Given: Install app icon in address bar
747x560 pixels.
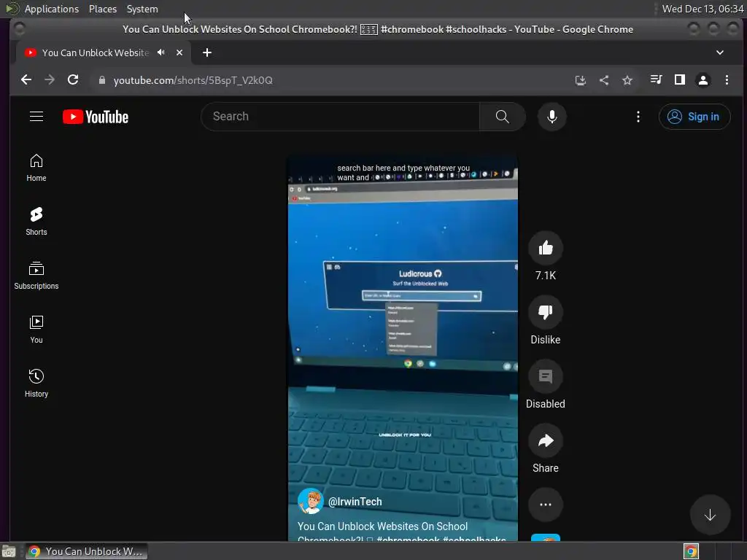Looking at the screenshot, I should (x=580, y=80).
